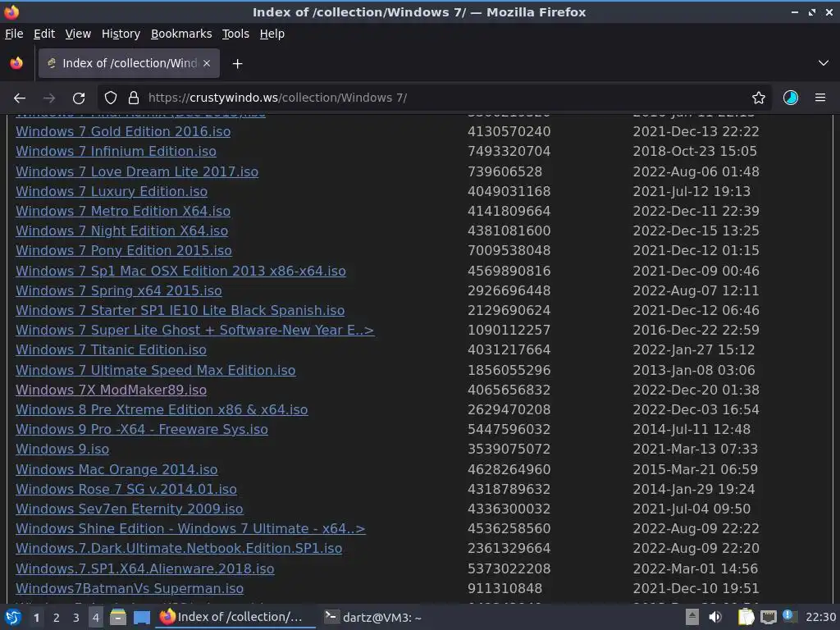Open network status tray icon
840x630 pixels.
768,618
